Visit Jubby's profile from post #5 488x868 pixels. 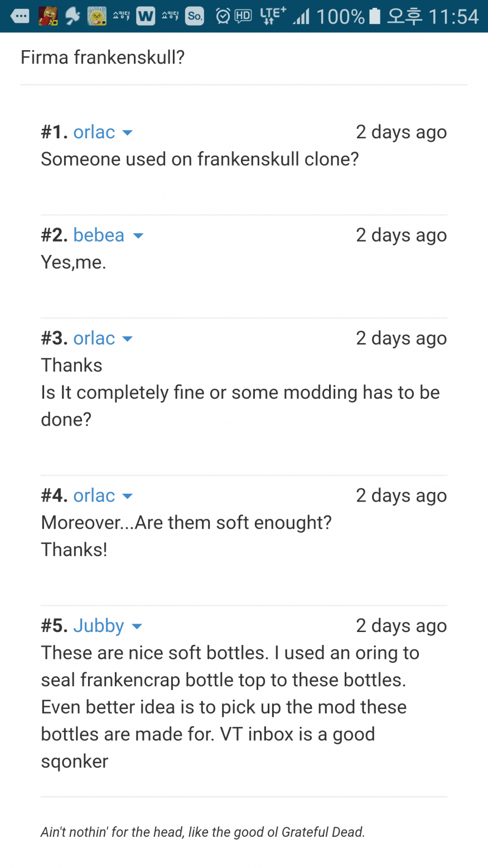[x=98, y=626]
